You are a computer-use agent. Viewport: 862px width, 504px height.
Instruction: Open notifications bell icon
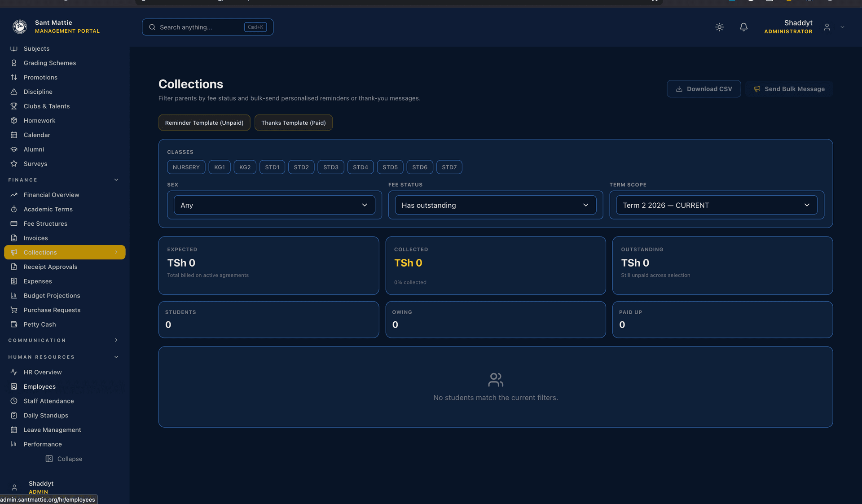point(743,27)
